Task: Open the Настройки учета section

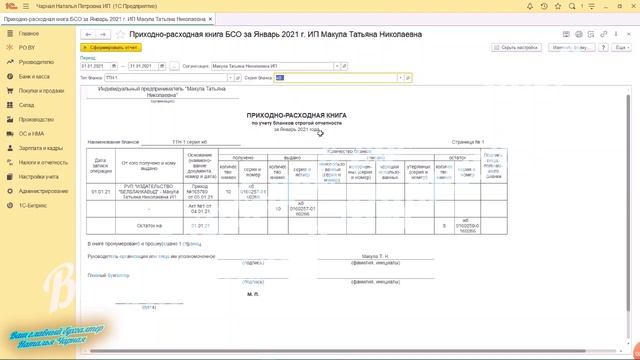Action: (x=38, y=177)
